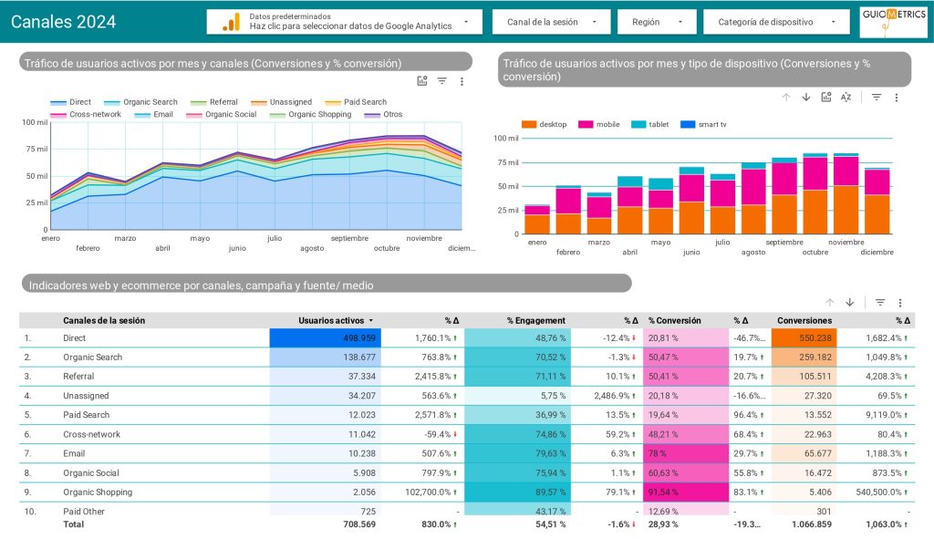
Task: Click the AZ sort icon on device chart
Action: 846,98
